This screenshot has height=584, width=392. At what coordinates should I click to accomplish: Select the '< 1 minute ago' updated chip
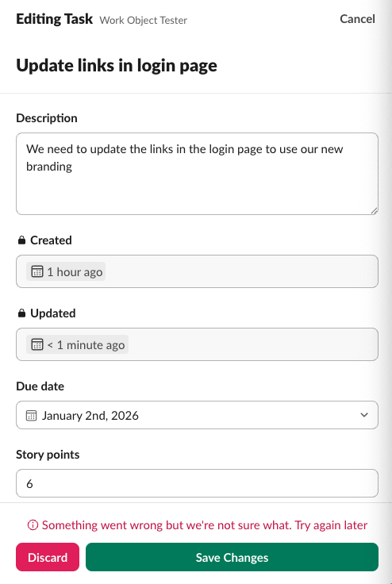coord(77,344)
